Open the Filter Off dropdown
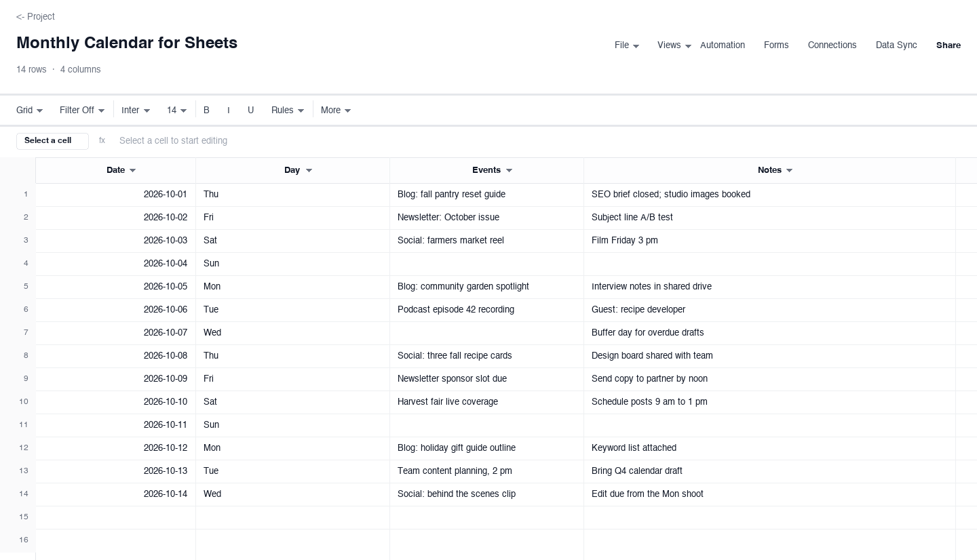The image size is (977, 560). click(81, 110)
